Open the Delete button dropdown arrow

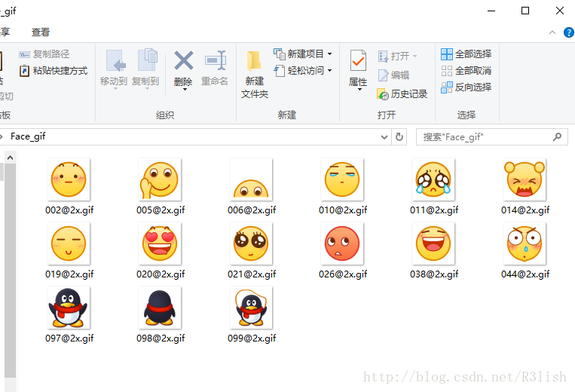(185, 89)
